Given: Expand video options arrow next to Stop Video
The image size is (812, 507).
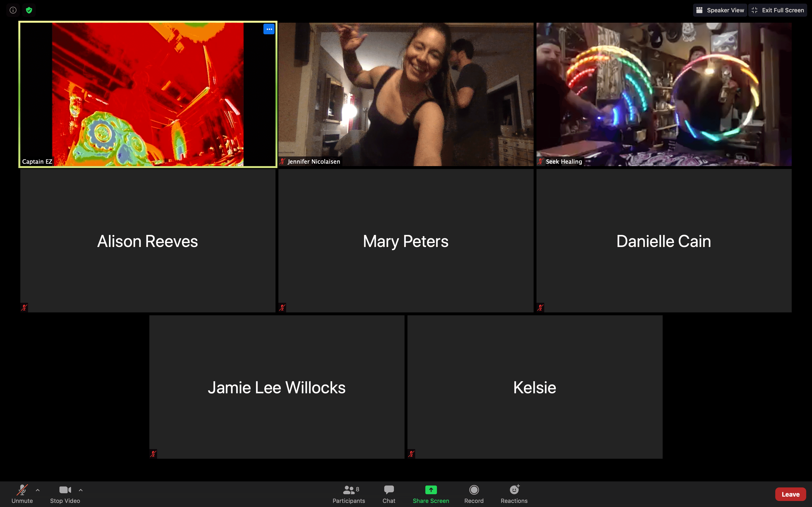Looking at the screenshot, I should click(x=80, y=490).
